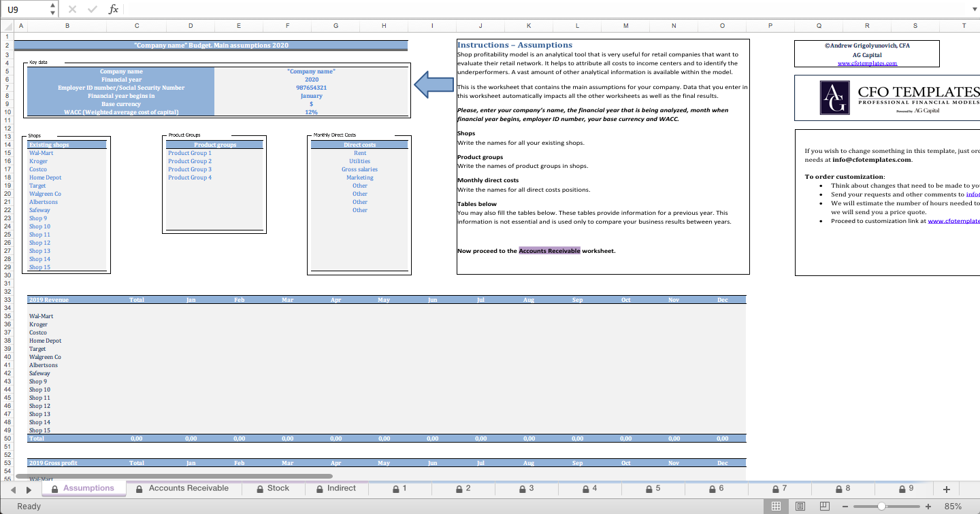Screen dimensions: 980x514
Task: Click the financial year 2020 cell
Action: [311, 80]
